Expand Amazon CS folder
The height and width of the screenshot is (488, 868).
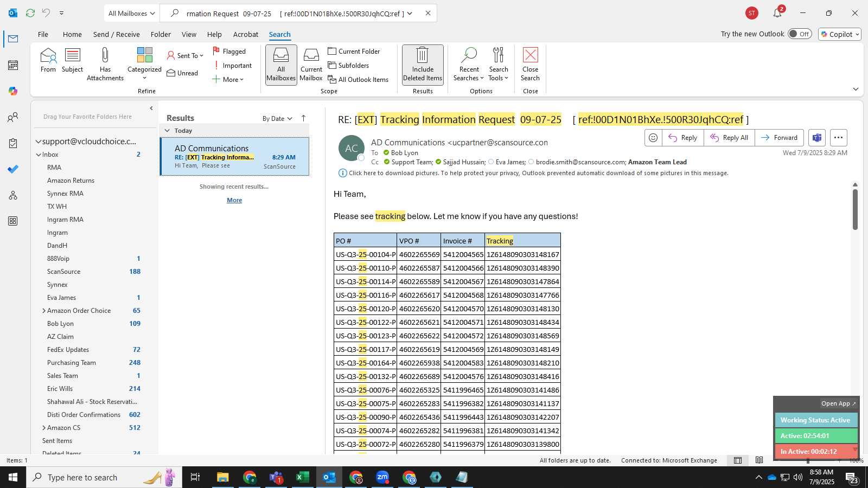[44, 428]
